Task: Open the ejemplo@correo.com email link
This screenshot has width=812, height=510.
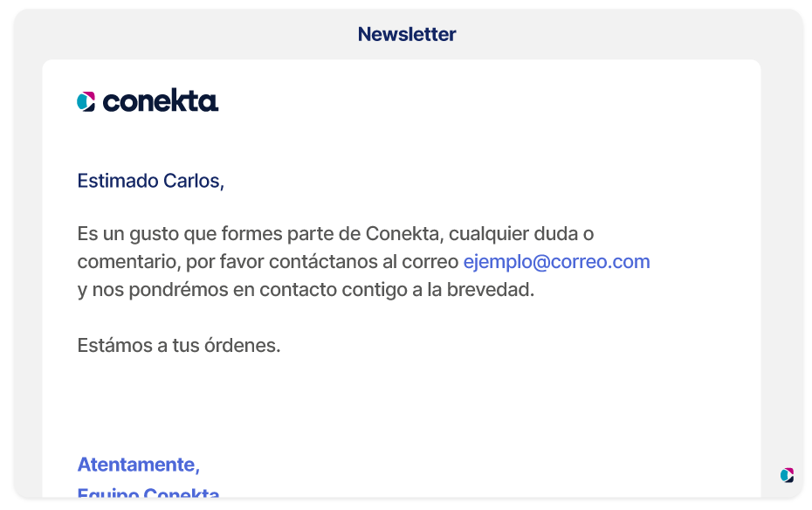Action: pos(556,261)
